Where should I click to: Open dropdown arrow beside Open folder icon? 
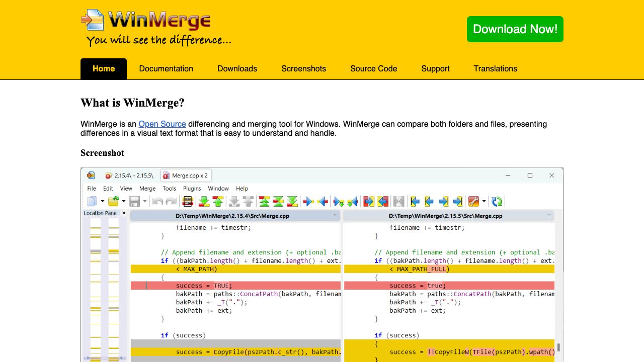tap(123, 202)
